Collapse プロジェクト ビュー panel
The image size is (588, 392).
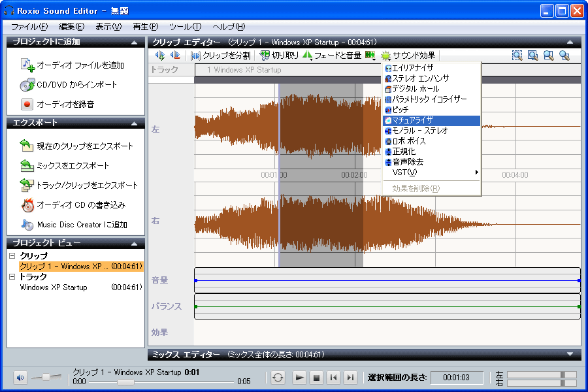click(134, 244)
